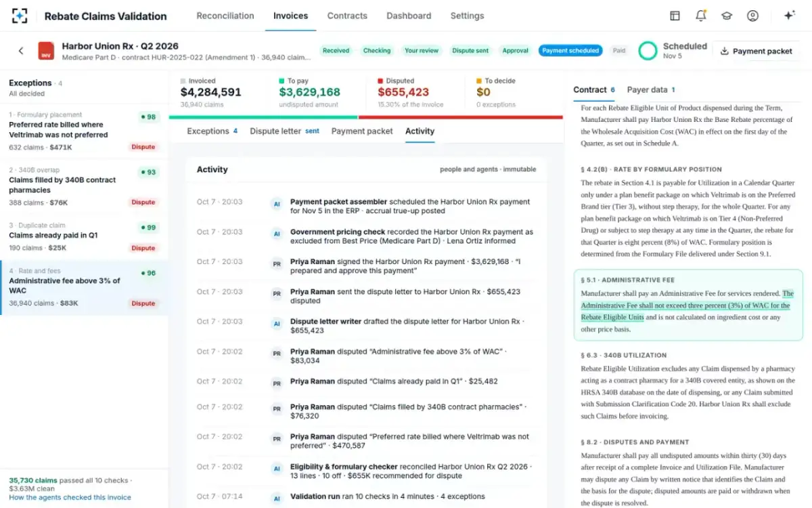Image resolution: width=812 pixels, height=508 pixels.
Task: Click the Dispute sent stage pill
Action: [x=470, y=51]
